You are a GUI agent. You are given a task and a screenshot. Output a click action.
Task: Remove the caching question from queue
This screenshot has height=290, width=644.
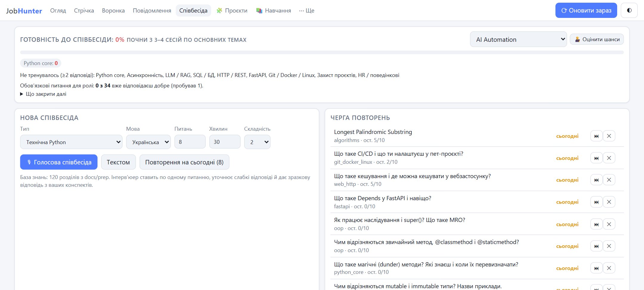(x=609, y=180)
